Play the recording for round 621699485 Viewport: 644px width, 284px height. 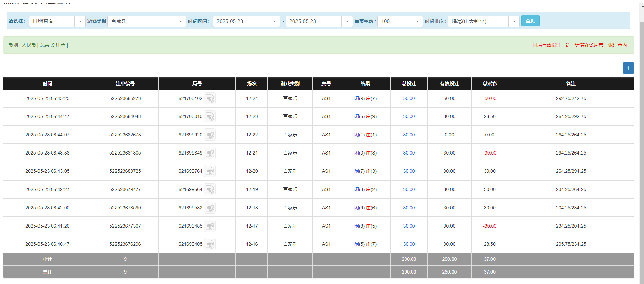(210, 226)
